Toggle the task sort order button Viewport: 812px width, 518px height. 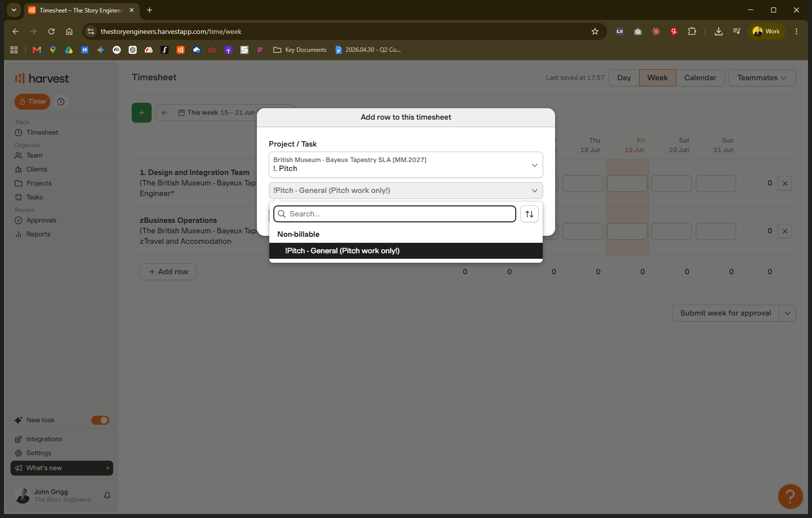tap(529, 214)
